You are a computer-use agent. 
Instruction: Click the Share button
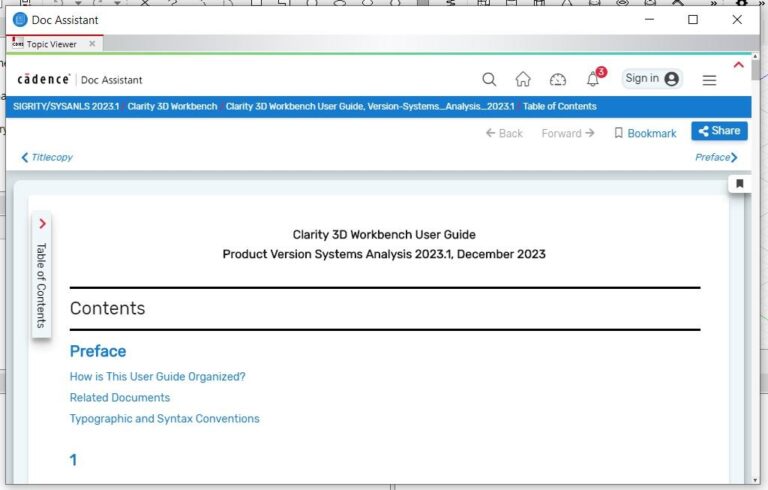719,131
